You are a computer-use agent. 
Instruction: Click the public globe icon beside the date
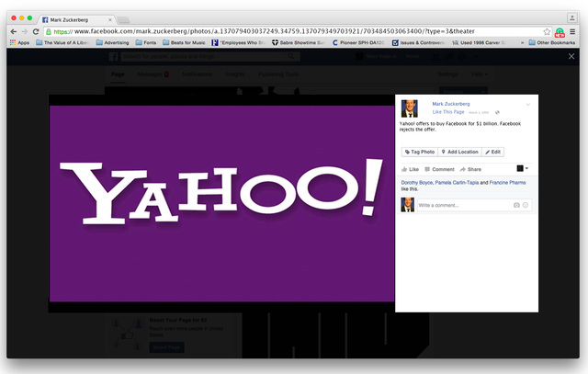497,112
